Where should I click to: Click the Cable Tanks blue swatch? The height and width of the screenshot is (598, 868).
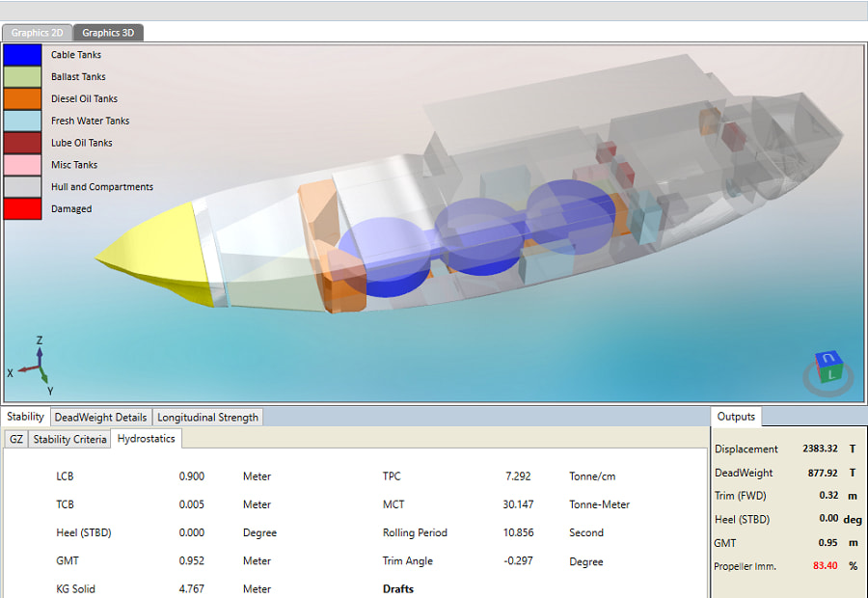pyautogui.click(x=23, y=55)
